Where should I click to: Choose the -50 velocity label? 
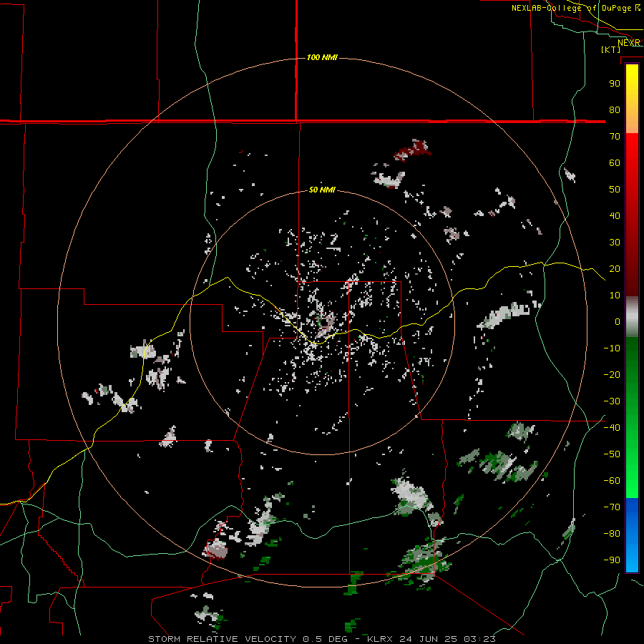pos(612,454)
